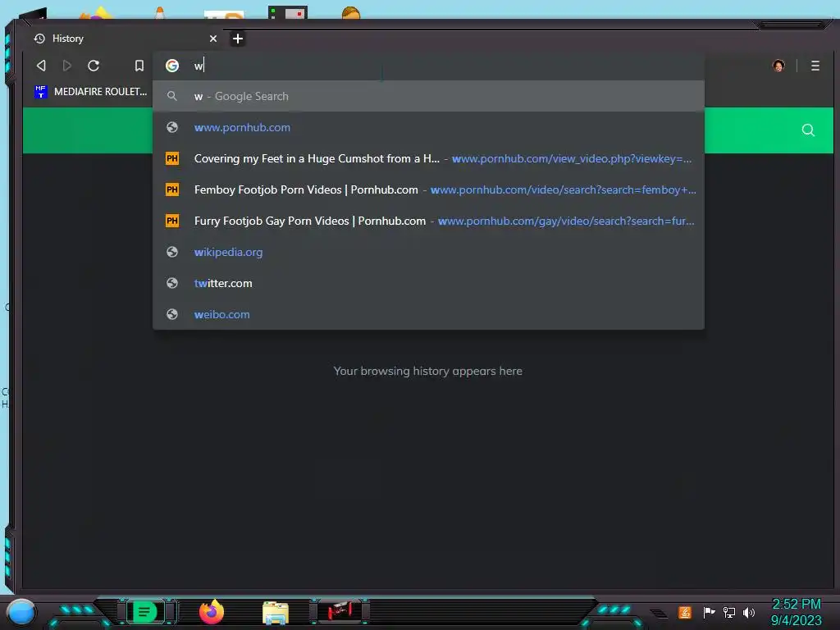Open the network tray icon
The image size is (840, 630).
coord(729,612)
